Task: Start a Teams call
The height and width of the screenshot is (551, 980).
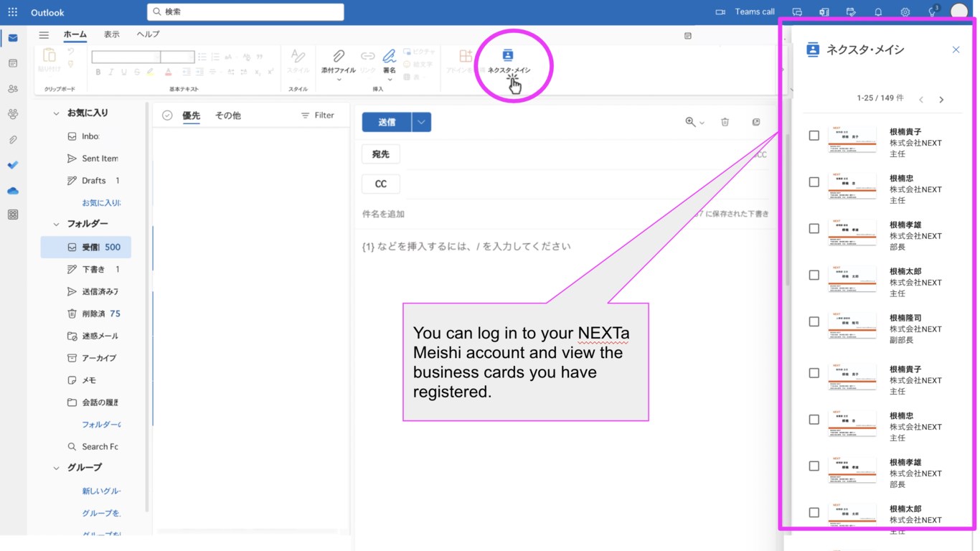Action: tap(745, 12)
